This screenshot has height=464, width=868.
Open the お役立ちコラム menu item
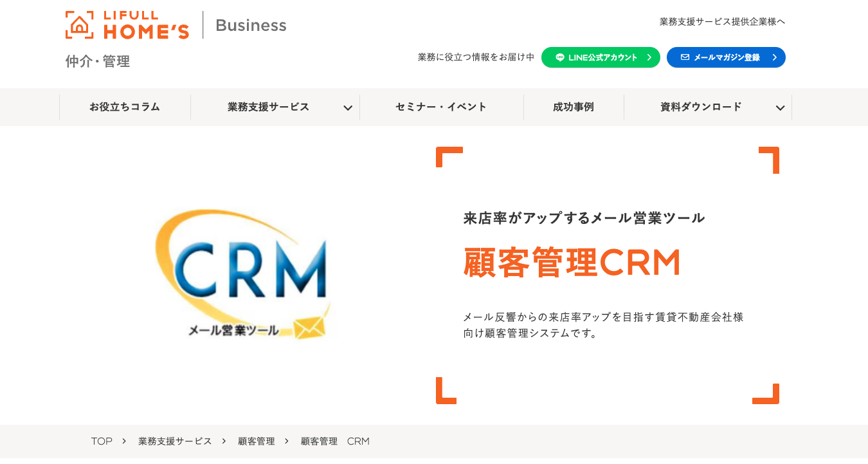tap(125, 107)
